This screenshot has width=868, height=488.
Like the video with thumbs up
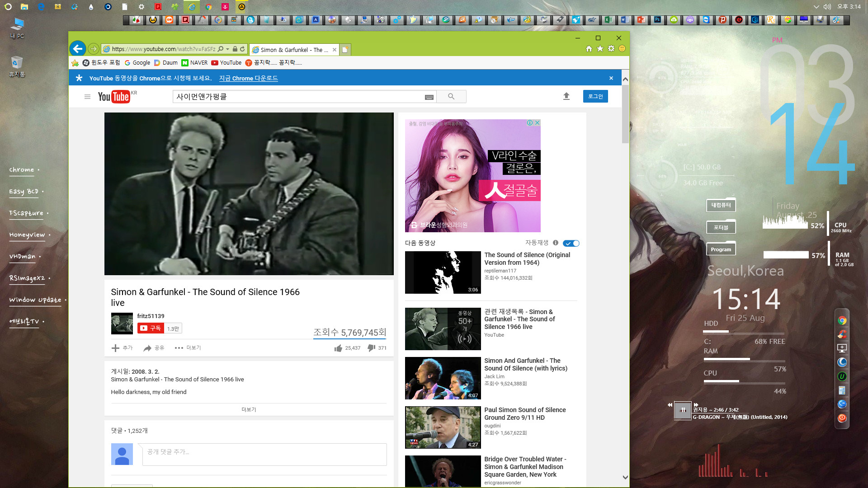pos(338,348)
